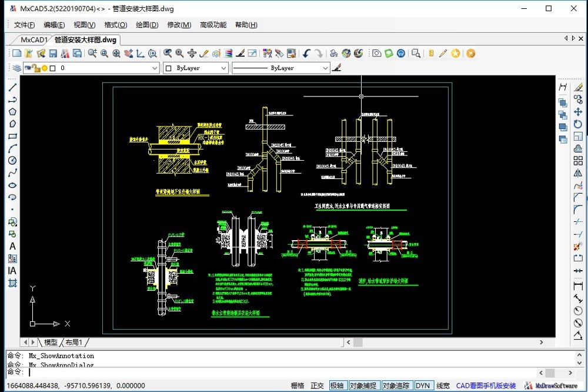Image resolution: width=588 pixels, height=392 pixels.
Task: Open the ByLayer linetype dropdown
Action: (x=325, y=68)
